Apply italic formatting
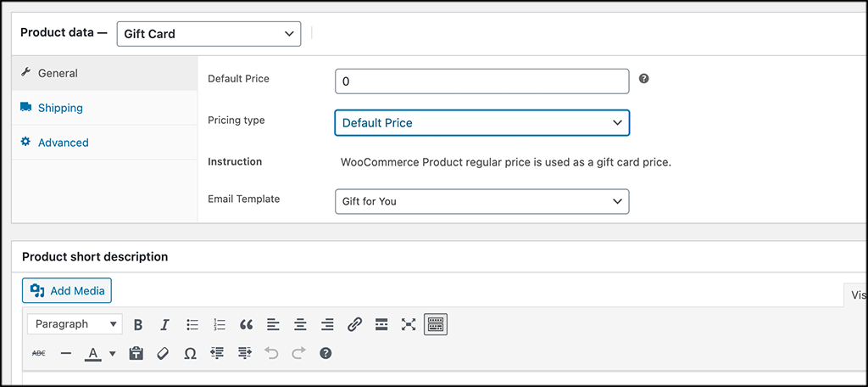Viewport: 868px width, 387px height. (x=165, y=324)
